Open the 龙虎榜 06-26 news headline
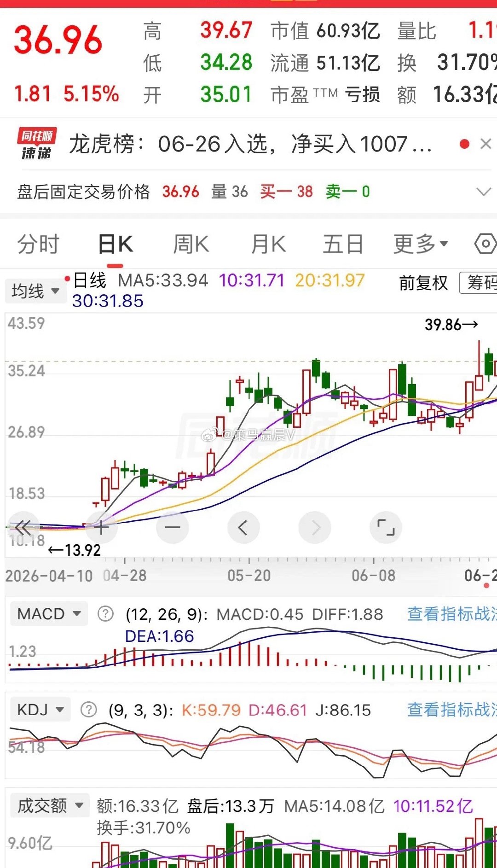 [250, 144]
